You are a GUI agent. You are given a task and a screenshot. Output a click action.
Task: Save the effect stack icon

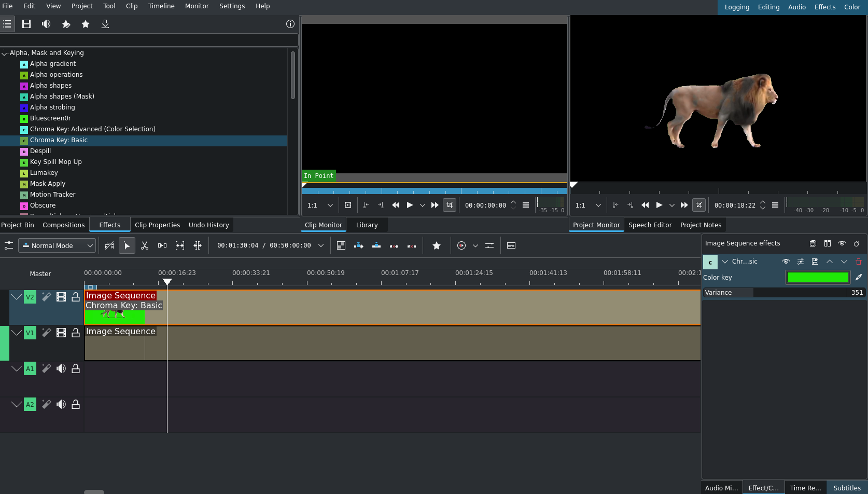[813, 243]
